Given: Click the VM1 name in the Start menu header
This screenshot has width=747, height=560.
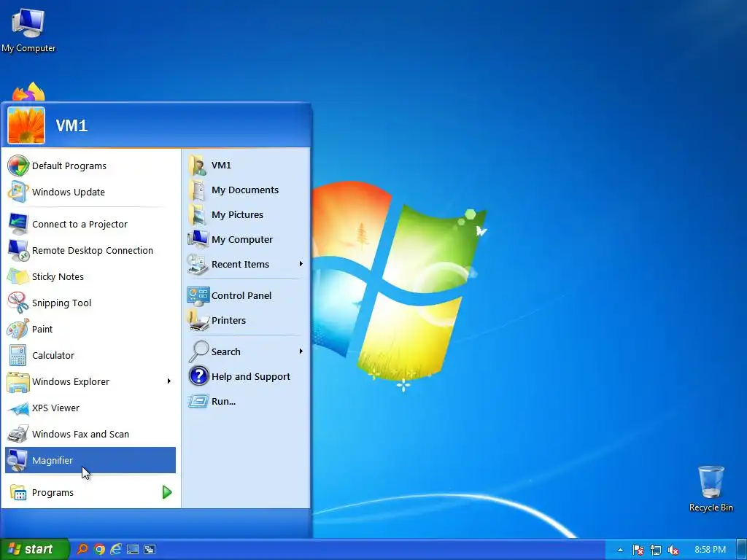Looking at the screenshot, I should pyautogui.click(x=72, y=125).
